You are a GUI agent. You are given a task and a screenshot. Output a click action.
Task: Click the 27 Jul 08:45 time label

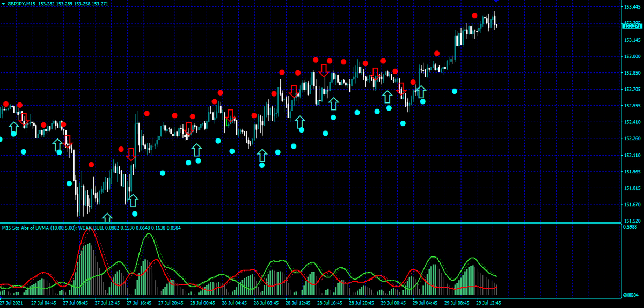click(76, 303)
